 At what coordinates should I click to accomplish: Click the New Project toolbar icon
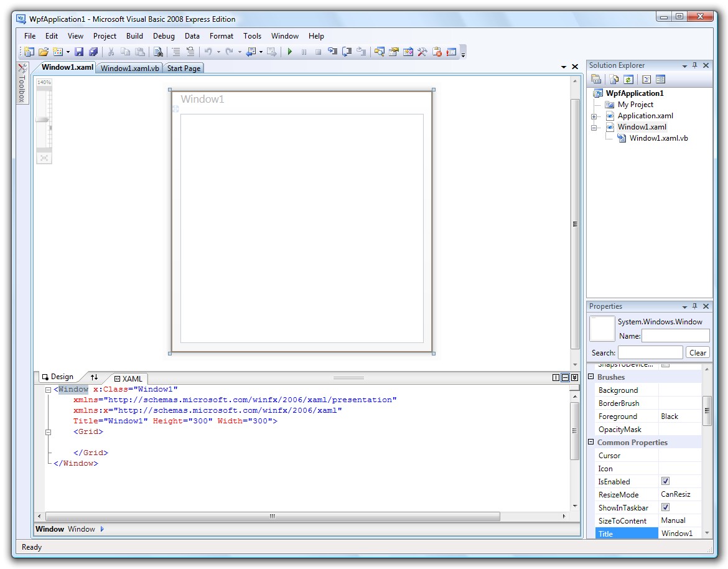click(x=29, y=52)
